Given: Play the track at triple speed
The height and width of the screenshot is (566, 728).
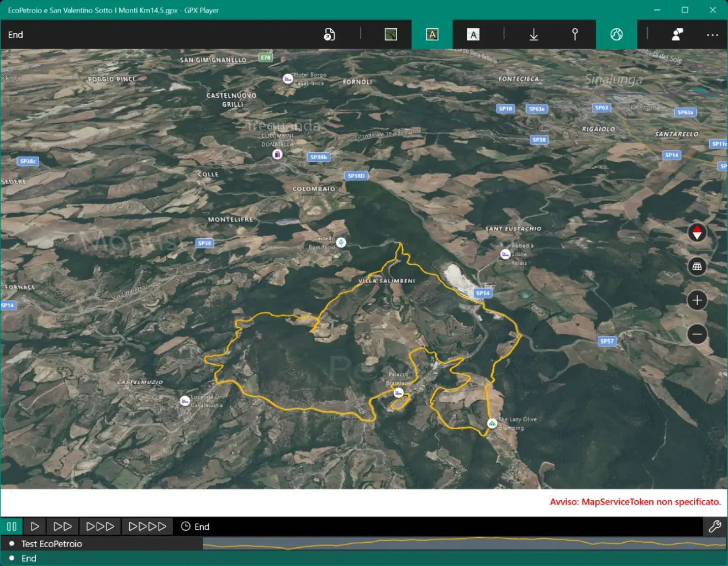Looking at the screenshot, I should [100, 527].
